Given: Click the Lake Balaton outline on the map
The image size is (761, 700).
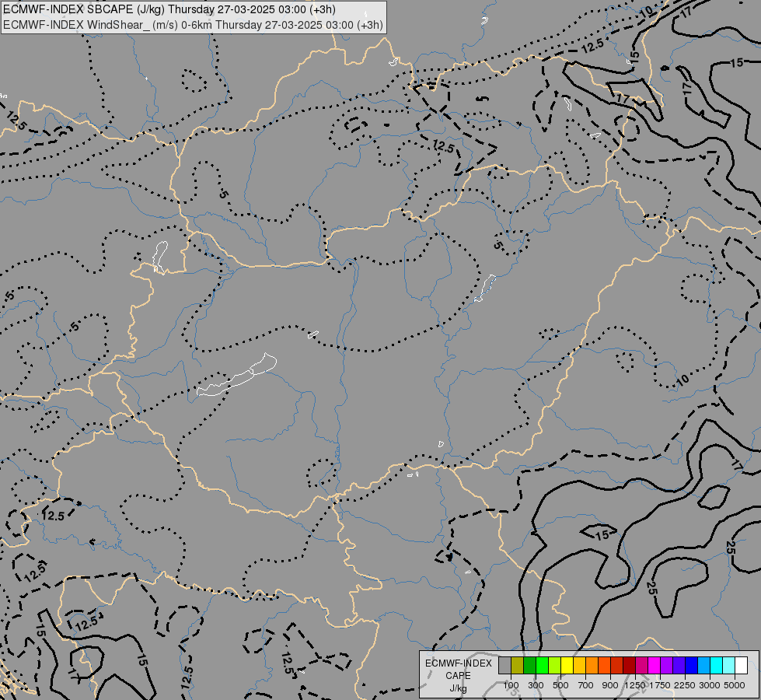Looking at the screenshot, I should click(x=237, y=375).
